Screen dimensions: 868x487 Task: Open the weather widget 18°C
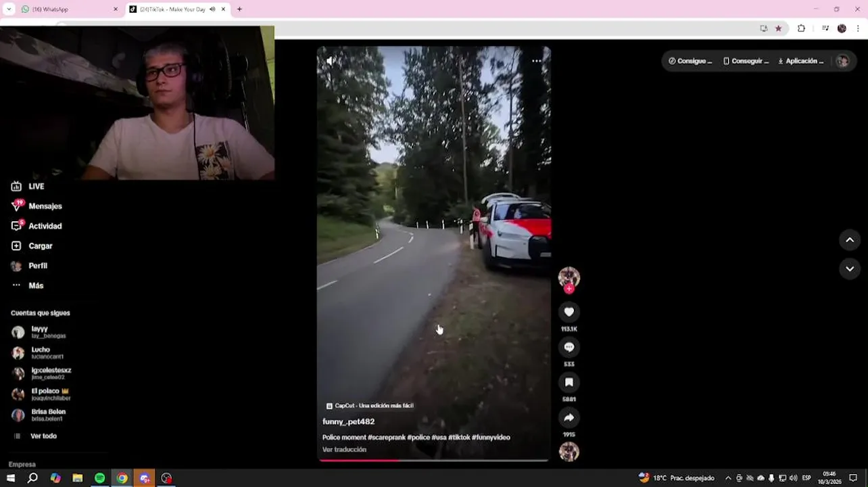pyautogui.click(x=677, y=478)
